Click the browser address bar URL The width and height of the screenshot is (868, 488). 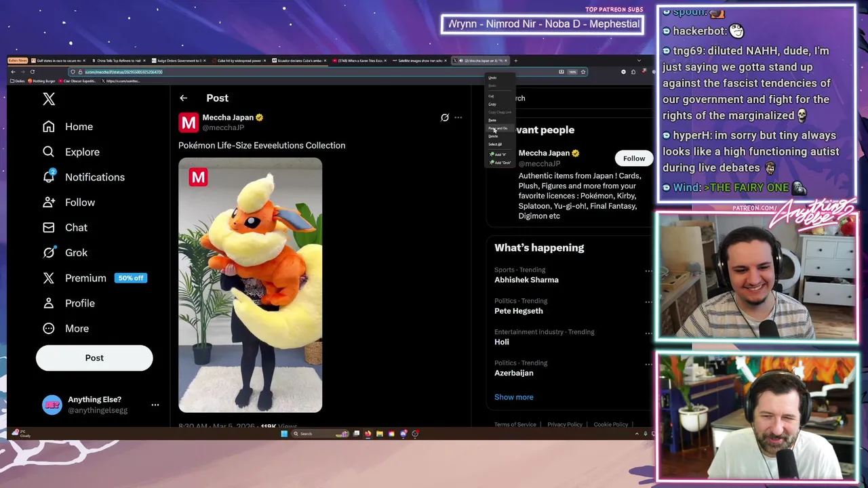pos(123,72)
